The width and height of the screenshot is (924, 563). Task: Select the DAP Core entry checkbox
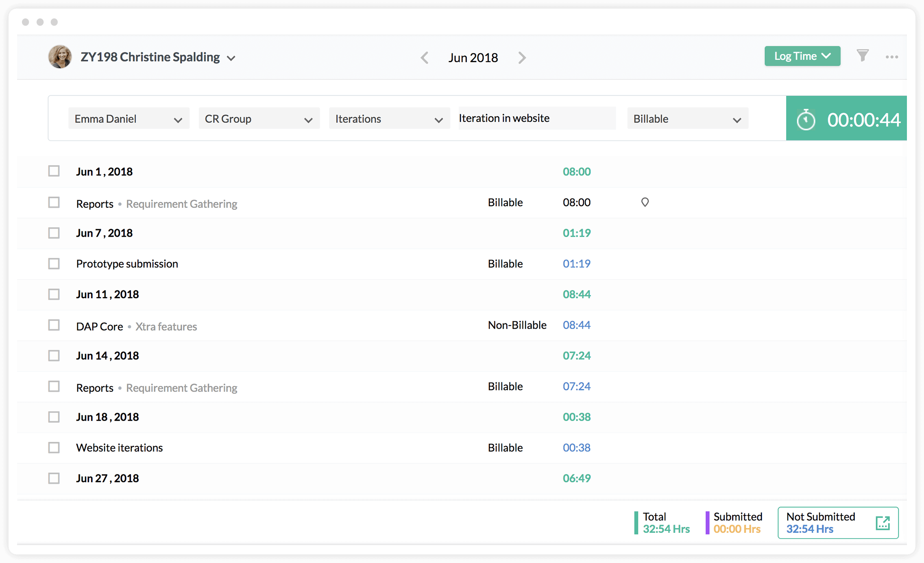[x=54, y=325]
